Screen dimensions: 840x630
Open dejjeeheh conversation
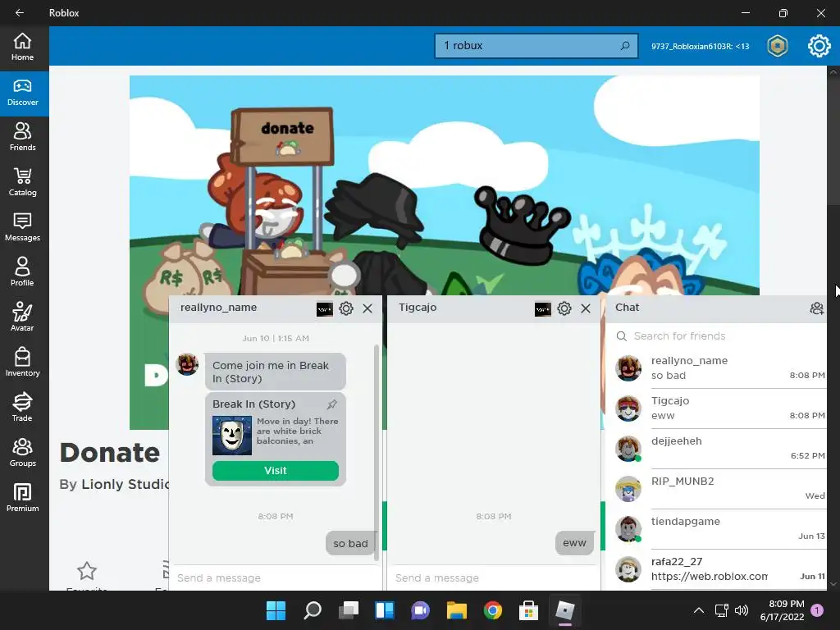pyautogui.click(x=719, y=449)
